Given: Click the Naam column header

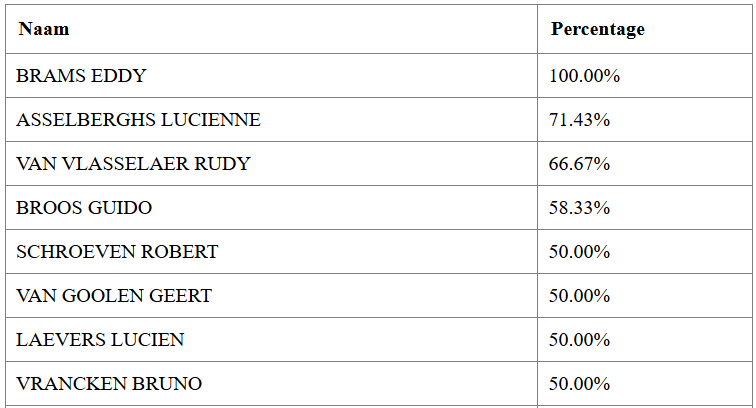Looking at the screenshot, I should pos(271,29).
